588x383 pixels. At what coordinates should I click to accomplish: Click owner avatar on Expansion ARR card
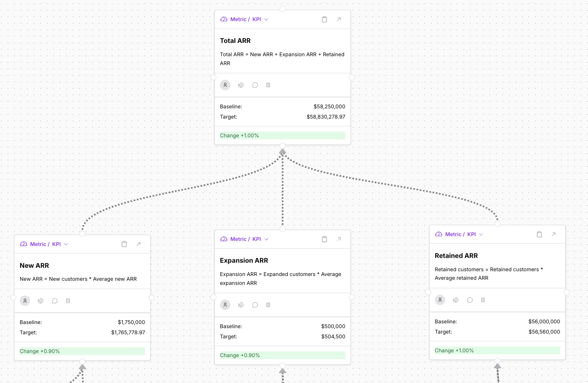[x=225, y=305]
